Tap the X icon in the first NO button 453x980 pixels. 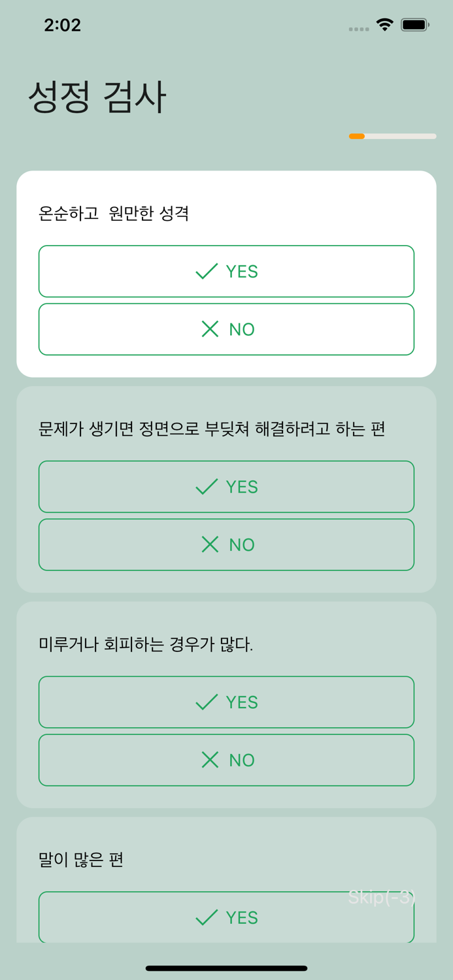tap(209, 329)
